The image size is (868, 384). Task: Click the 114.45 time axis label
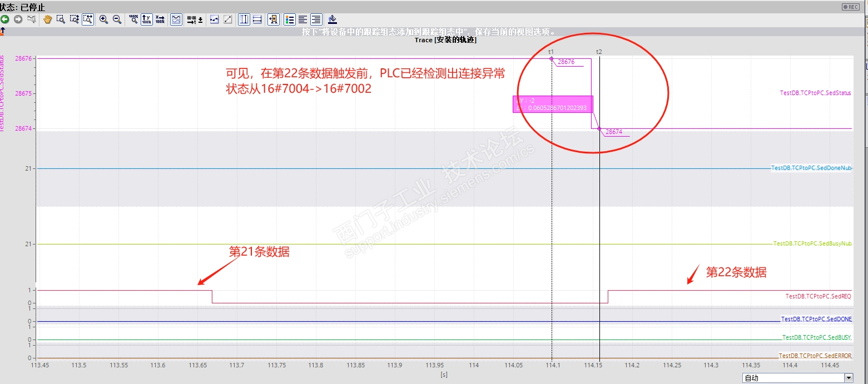(x=829, y=365)
